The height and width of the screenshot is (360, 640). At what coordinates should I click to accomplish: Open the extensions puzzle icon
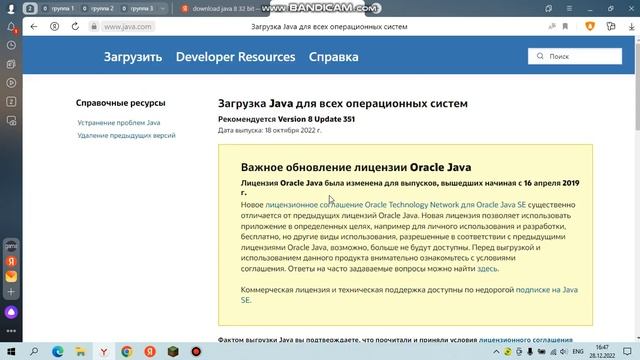(611, 27)
